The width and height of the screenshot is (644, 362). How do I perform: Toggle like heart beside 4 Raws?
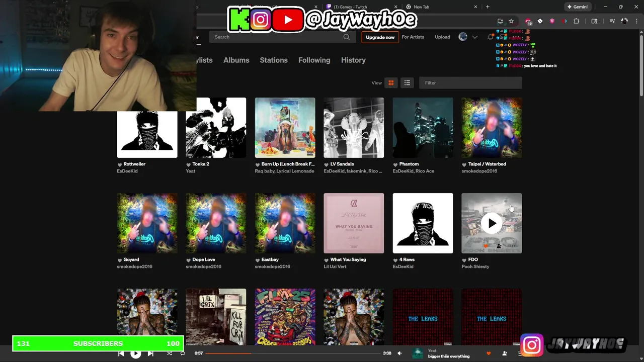(395, 260)
